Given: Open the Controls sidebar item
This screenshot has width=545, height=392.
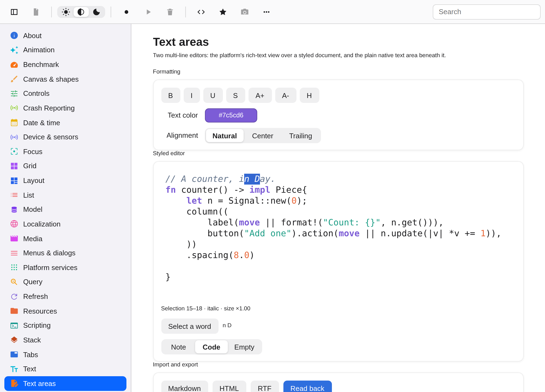Looking at the screenshot, I should (65, 94).
